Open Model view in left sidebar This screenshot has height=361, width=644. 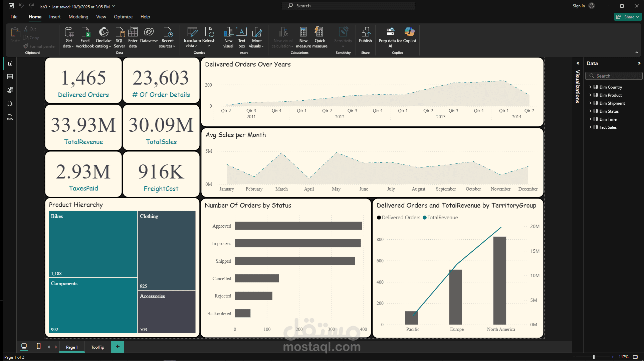(10, 90)
